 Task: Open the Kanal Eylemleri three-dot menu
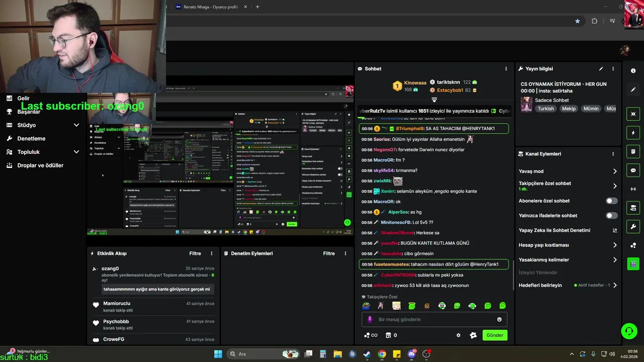[613, 154]
